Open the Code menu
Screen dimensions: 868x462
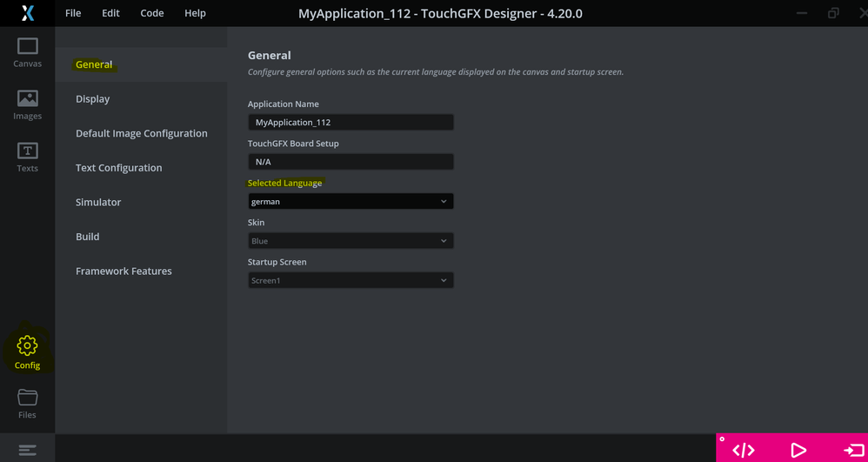tap(151, 13)
